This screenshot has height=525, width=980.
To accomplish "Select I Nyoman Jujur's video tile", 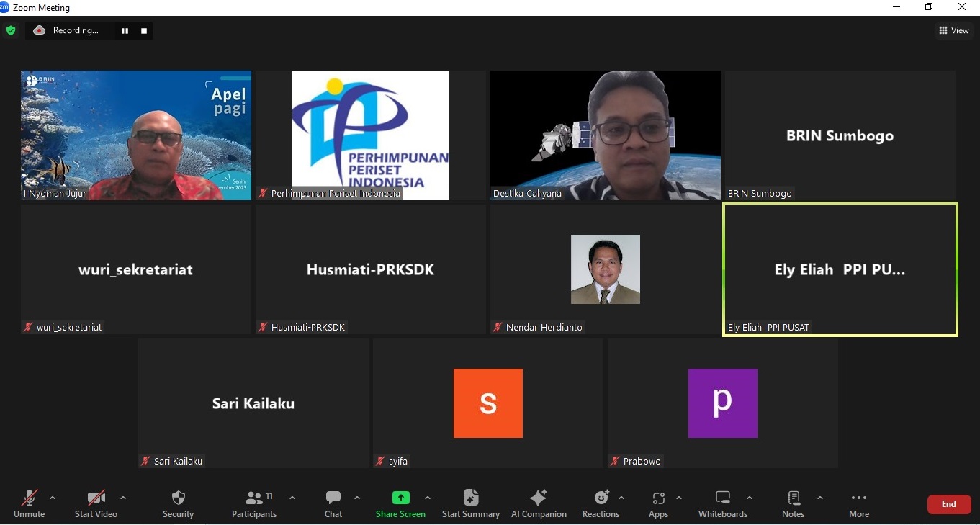I will coord(136,135).
